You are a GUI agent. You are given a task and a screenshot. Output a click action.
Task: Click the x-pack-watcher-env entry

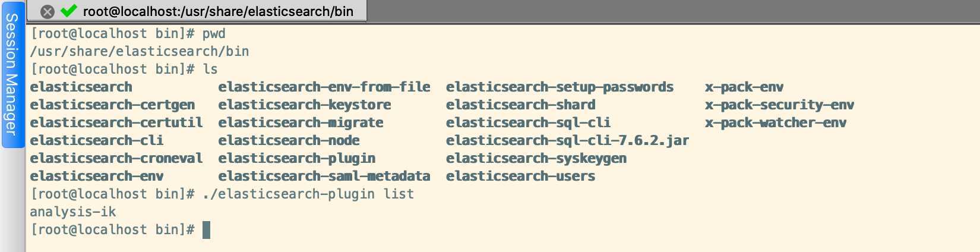point(776,123)
